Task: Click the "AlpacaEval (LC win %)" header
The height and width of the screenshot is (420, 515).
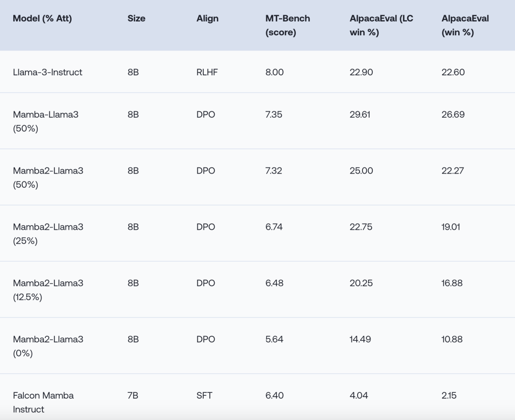Action: click(x=381, y=25)
